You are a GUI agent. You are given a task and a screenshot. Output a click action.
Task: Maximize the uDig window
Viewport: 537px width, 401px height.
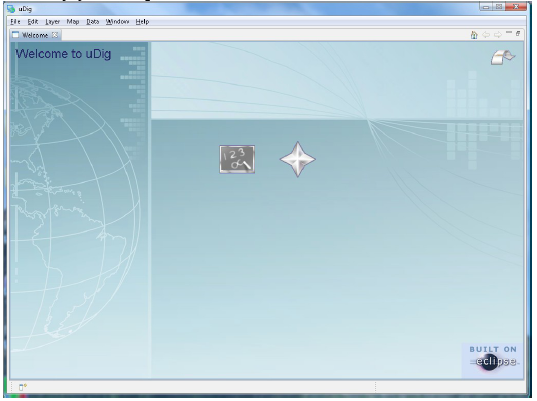499,7
